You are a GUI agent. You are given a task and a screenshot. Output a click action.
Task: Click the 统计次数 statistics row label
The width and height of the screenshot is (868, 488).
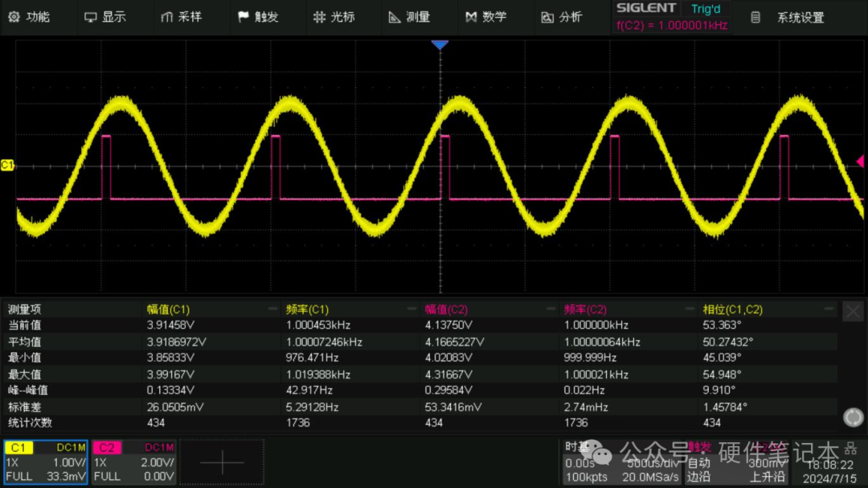30,423
